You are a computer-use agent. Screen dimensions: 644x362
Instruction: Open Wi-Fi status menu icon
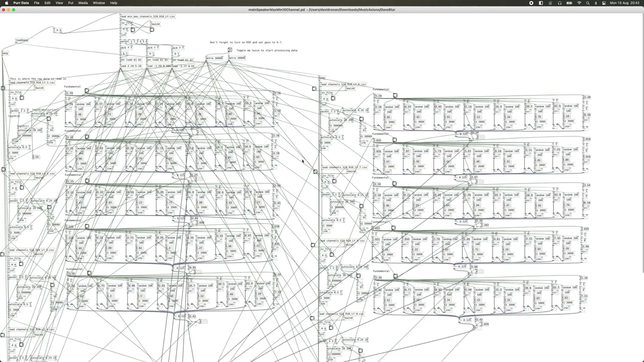pyautogui.click(x=579, y=3)
